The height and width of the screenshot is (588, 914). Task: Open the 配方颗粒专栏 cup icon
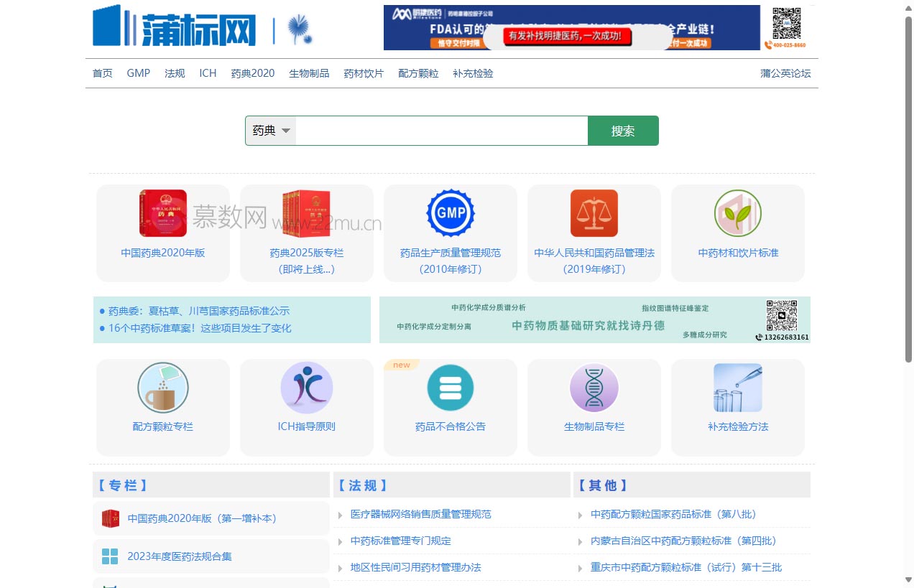coord(162,387)
